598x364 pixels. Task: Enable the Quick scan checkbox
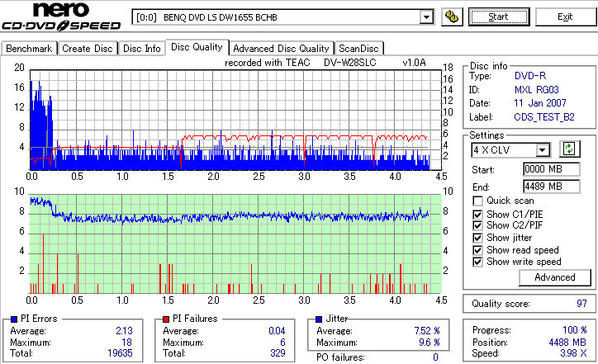click(x=478, y=201)
